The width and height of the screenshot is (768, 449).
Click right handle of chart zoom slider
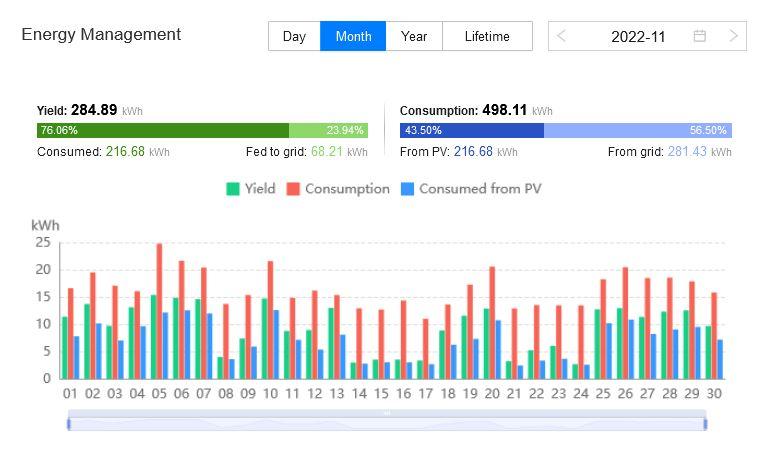point(705,424)
